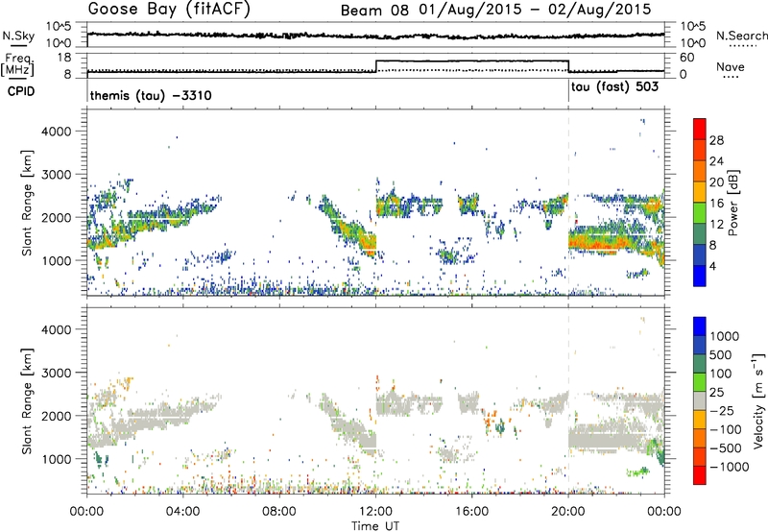The width and height of the screenshot is (768, 532).
Task: Select the "CPID" row label
Action: pos(21,91)
